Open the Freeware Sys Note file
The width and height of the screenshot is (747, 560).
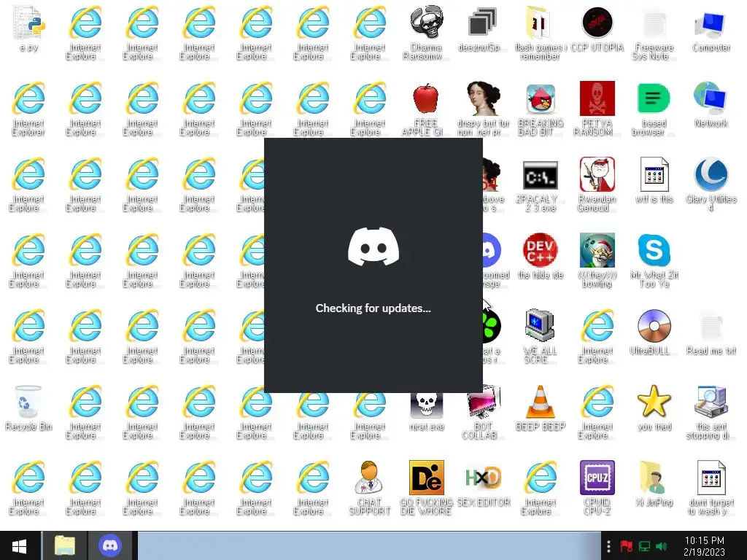pyautogui.click(x=654, y=24)
